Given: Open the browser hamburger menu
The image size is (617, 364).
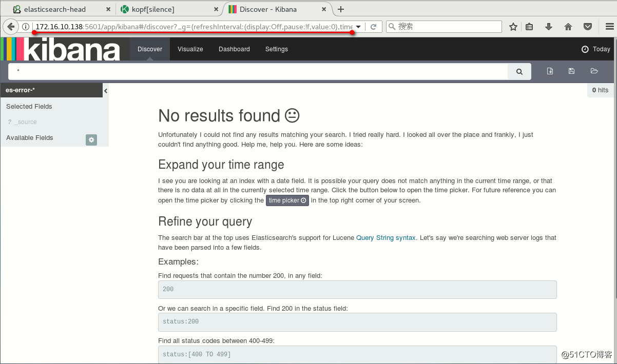Looking at the screenshot, I should pyautogui.click(x=609, y=27).
